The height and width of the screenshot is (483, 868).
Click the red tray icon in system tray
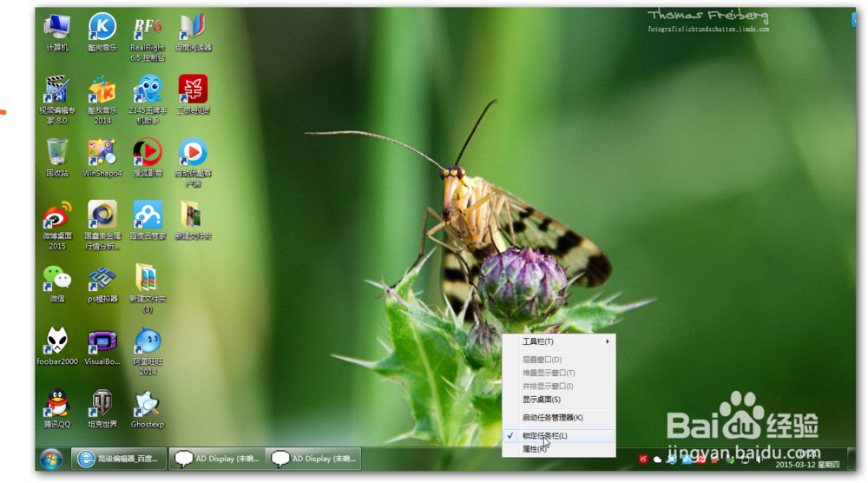[x=642, y=460]
